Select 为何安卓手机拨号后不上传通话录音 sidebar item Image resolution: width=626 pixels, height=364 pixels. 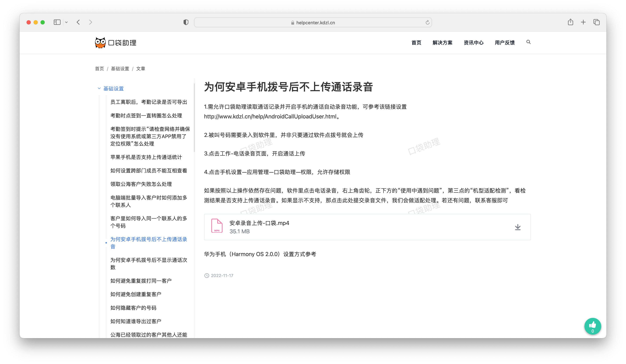click(148, 243)
